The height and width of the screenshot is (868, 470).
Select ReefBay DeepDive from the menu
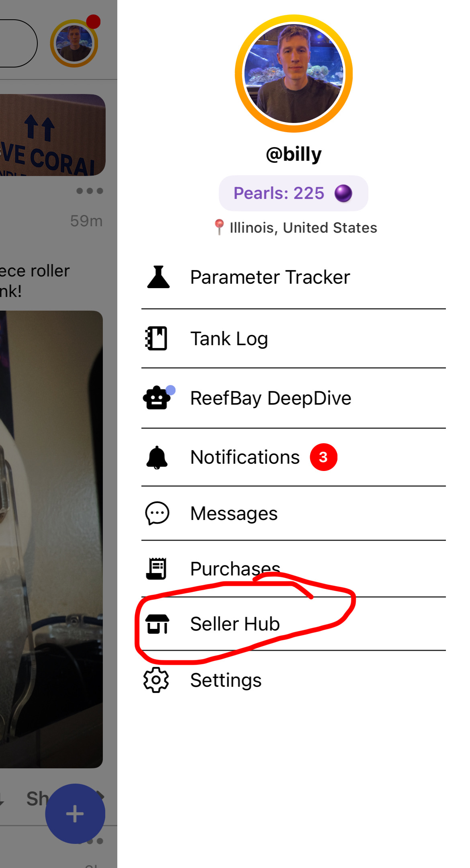pyautogui.click(x=294, y=398)
